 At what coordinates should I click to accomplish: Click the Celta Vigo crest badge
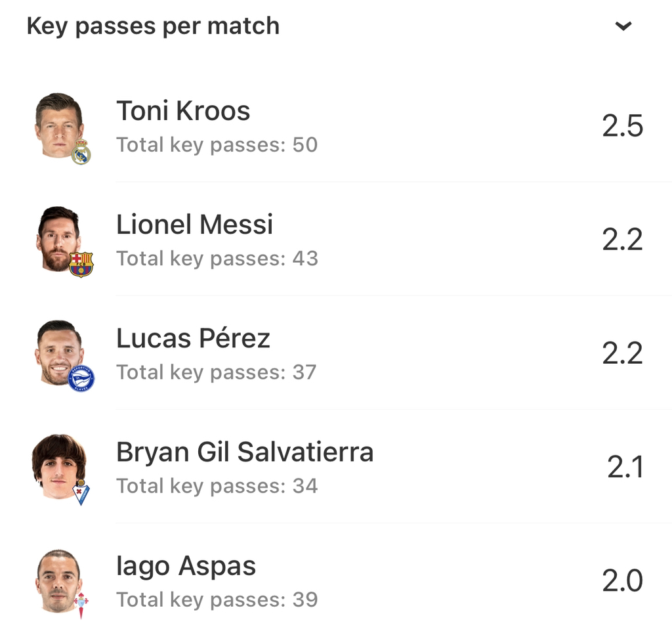[x=81, y=604]
